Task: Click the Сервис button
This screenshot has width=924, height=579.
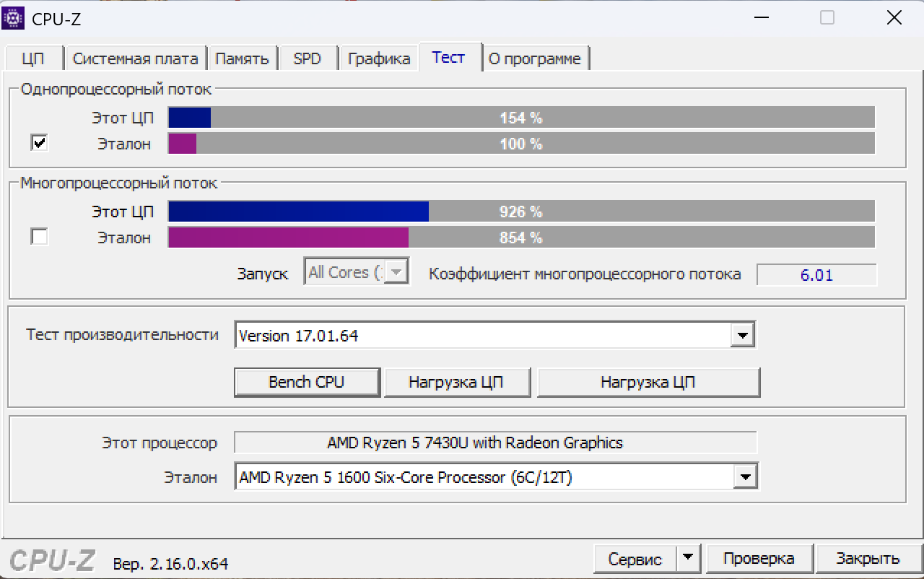Action: click(635, 559)
